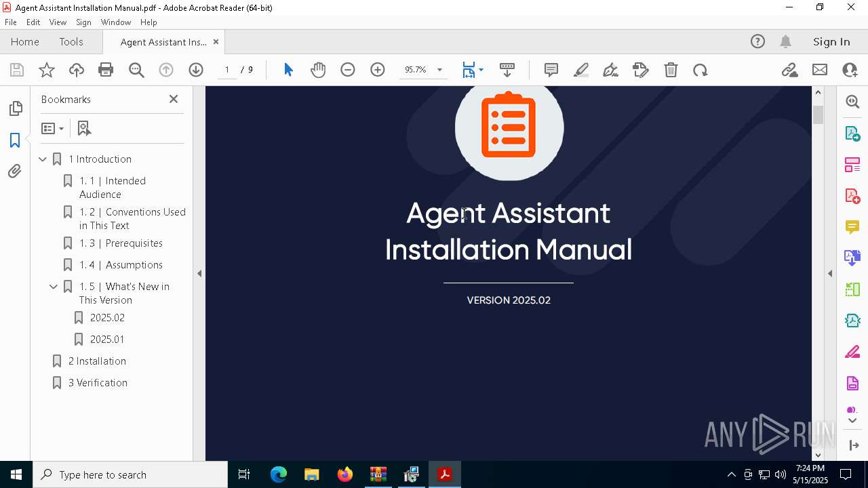Collapse the left navigation pane arrow
868x488 pixels.
[x=199, y=274]
